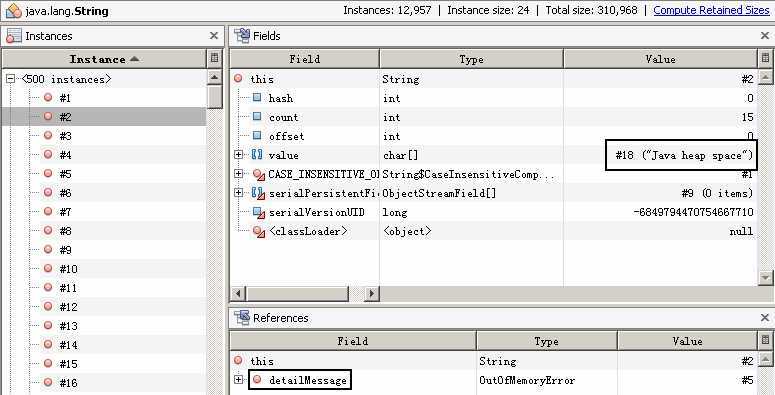
Task: Close the Fields panel
Action: pyautogui.click(x=765, y=36)
